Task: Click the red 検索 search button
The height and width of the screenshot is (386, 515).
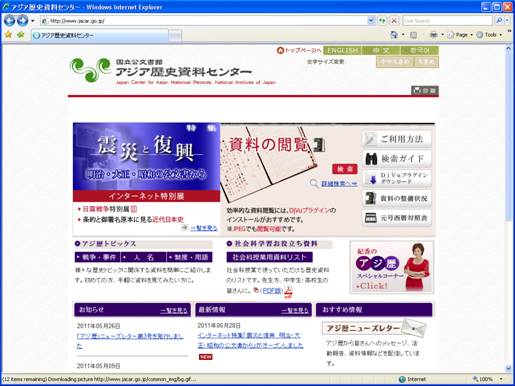Action: (x=345, y=169)
